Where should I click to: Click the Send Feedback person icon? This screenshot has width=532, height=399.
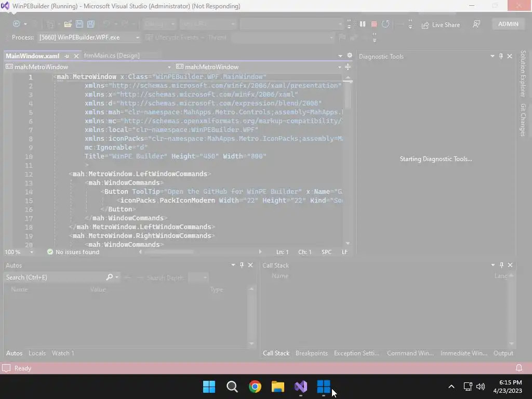pyautogui.click(x=476, y=24)
